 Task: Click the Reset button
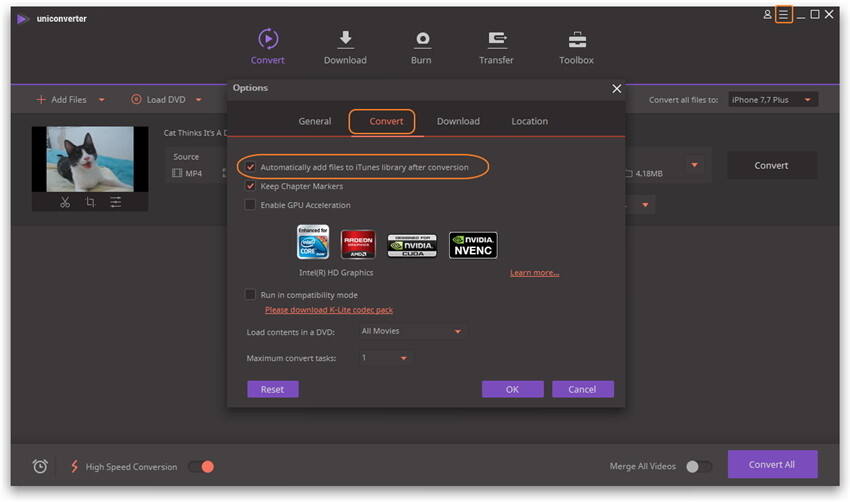pyautogui.click(x=273, y=389)
